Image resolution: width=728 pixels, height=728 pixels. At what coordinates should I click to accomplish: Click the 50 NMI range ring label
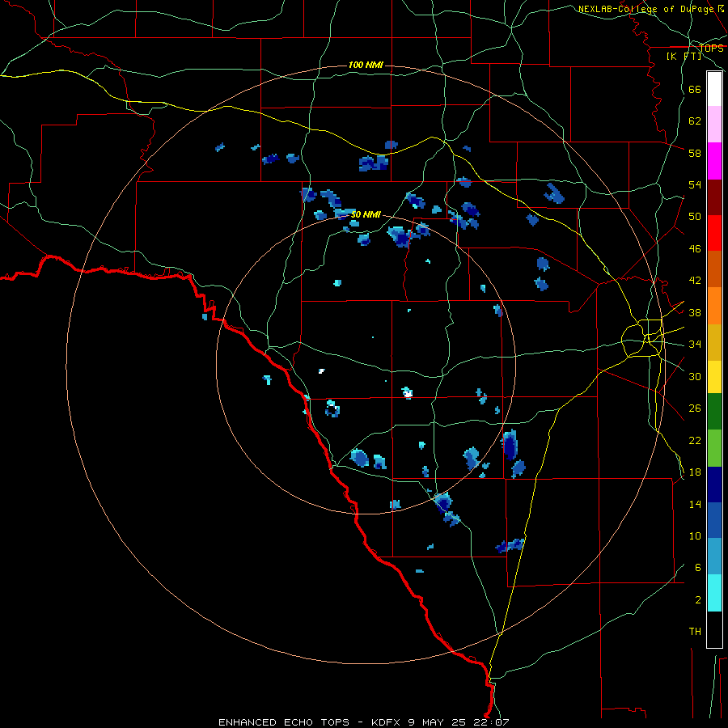366,214
